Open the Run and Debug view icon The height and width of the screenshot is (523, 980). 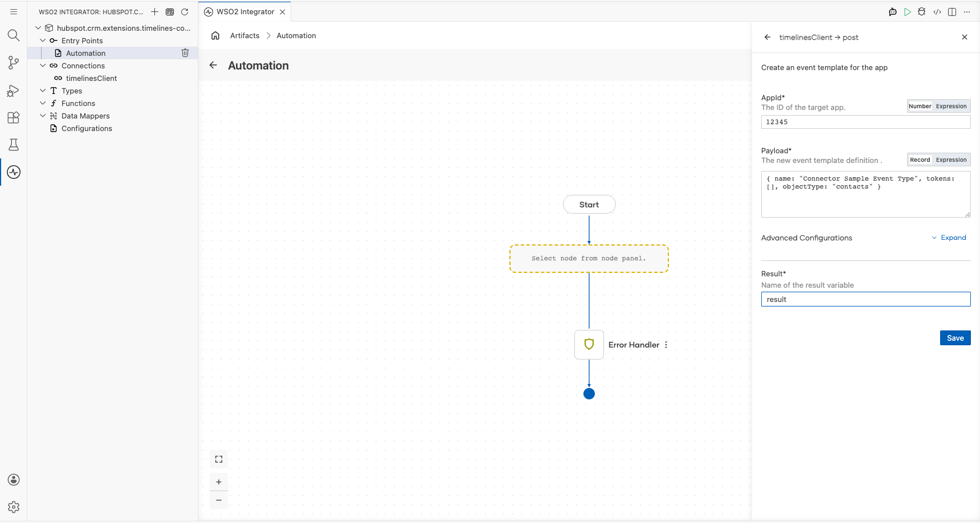click(x=14, y=90)
